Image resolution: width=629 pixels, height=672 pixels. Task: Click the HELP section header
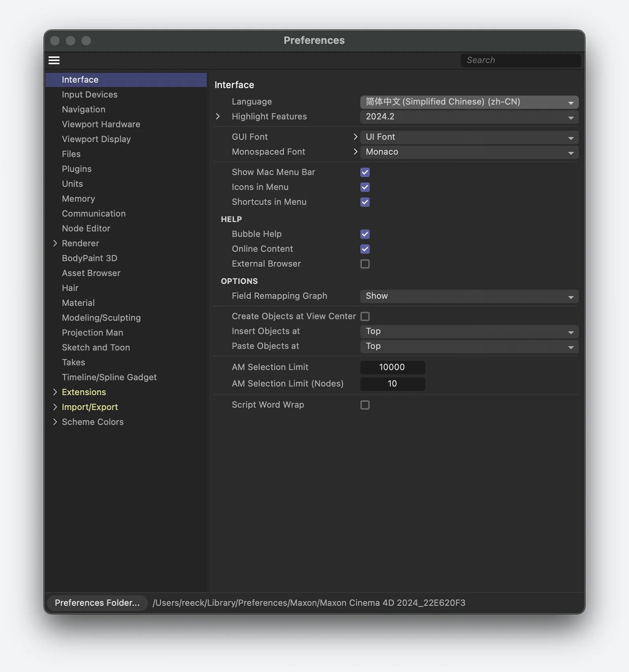tap(231, 219)
